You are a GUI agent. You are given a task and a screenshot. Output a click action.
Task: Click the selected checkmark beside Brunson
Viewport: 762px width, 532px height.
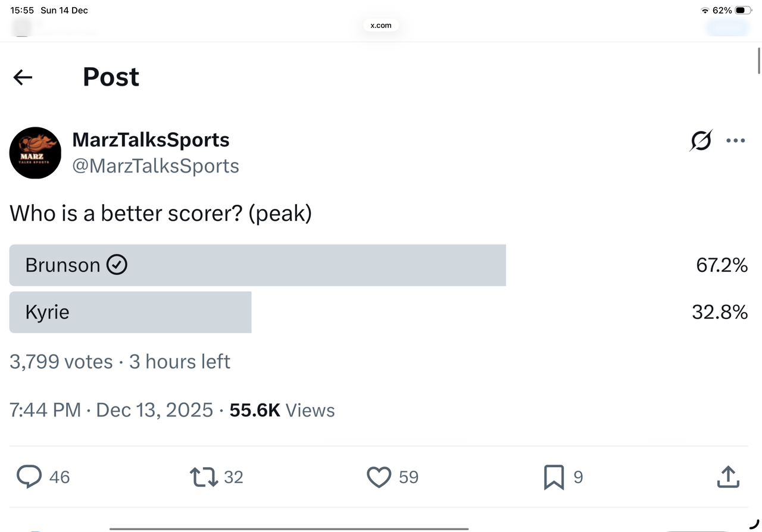pos(117,265)
